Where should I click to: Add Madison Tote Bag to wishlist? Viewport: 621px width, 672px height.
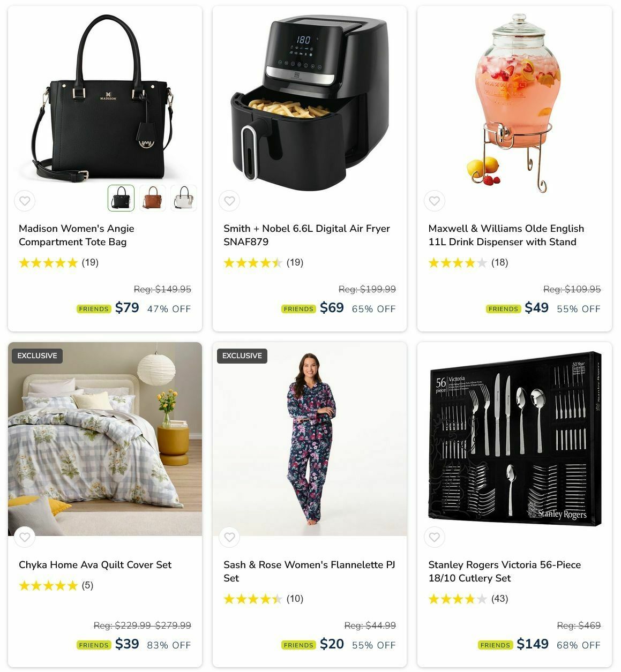(25, 201)
